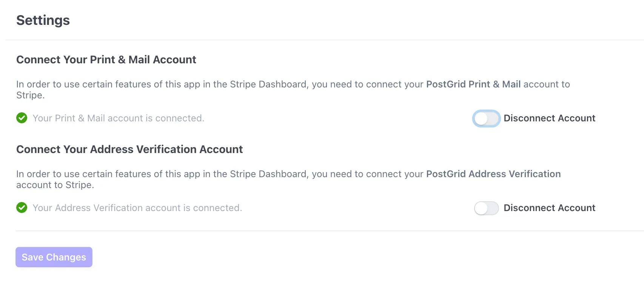Click the Disconnect Account label for Print & Mail
Image resolution: width=644 pixels, height=294 pixels.
(x=550, y=118)
